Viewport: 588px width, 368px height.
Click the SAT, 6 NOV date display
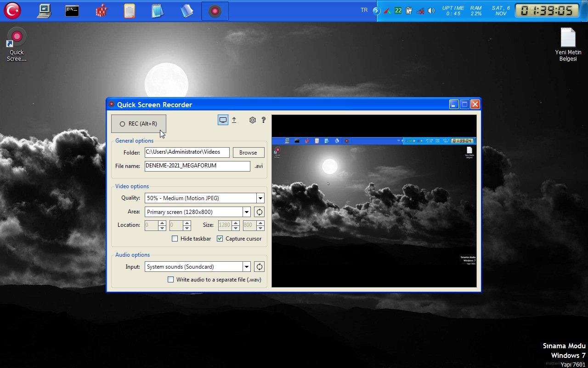click(x=501, y=11)
